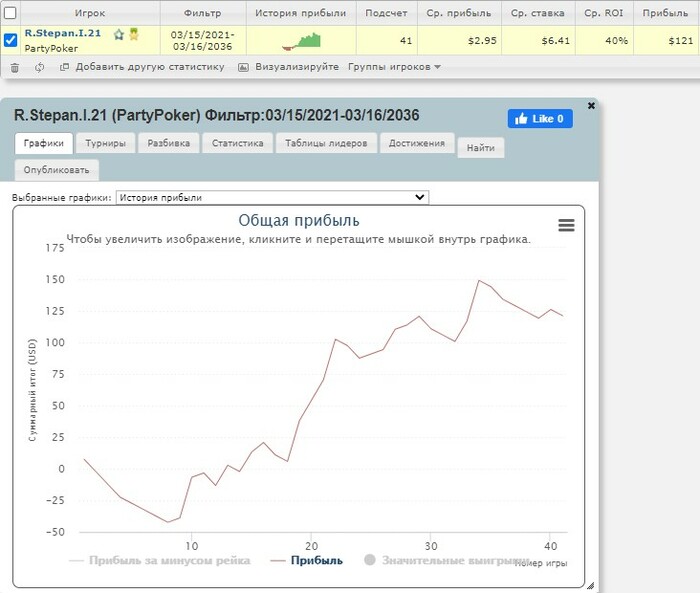
Task: Click the profit line peak near 150
Action: pos(479,281)
